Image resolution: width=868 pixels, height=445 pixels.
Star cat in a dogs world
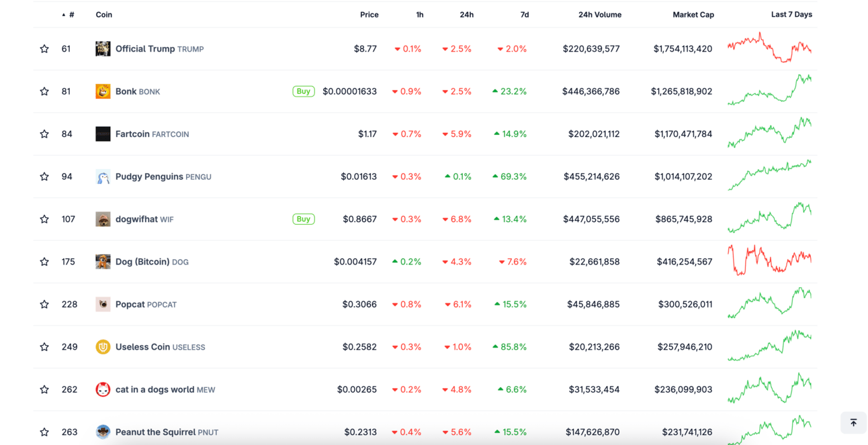click(44, 390)
